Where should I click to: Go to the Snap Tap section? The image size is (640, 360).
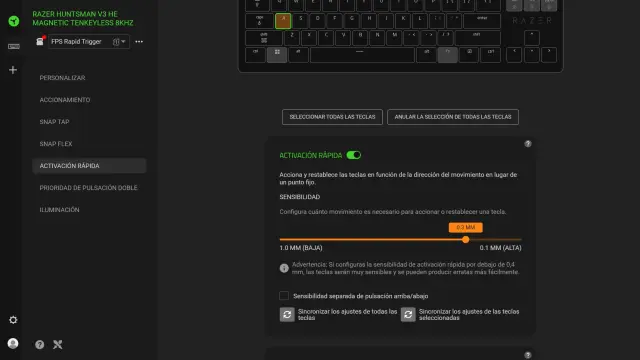pyautogui.click(x=54, y=122)
